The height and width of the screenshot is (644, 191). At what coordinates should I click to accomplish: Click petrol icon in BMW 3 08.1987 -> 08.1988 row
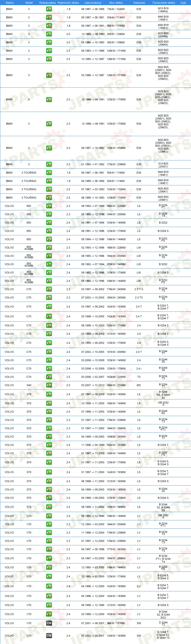pyautogui.click(x=49, y=9)
